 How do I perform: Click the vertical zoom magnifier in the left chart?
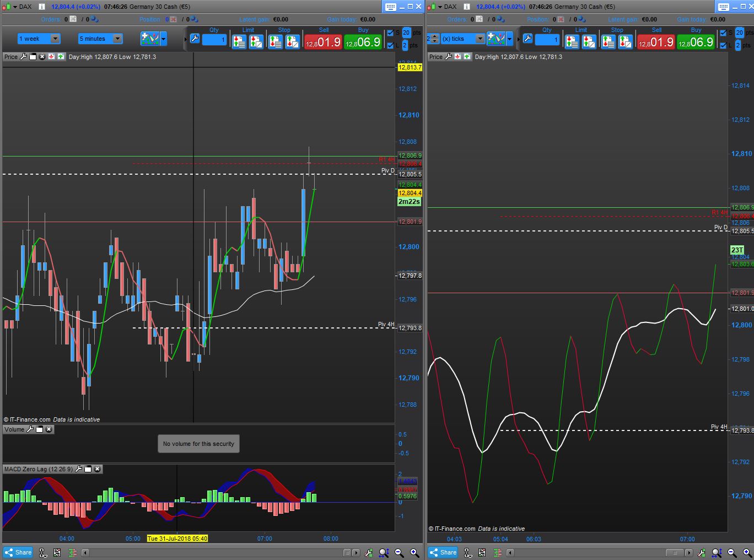(x=384, y=552)
